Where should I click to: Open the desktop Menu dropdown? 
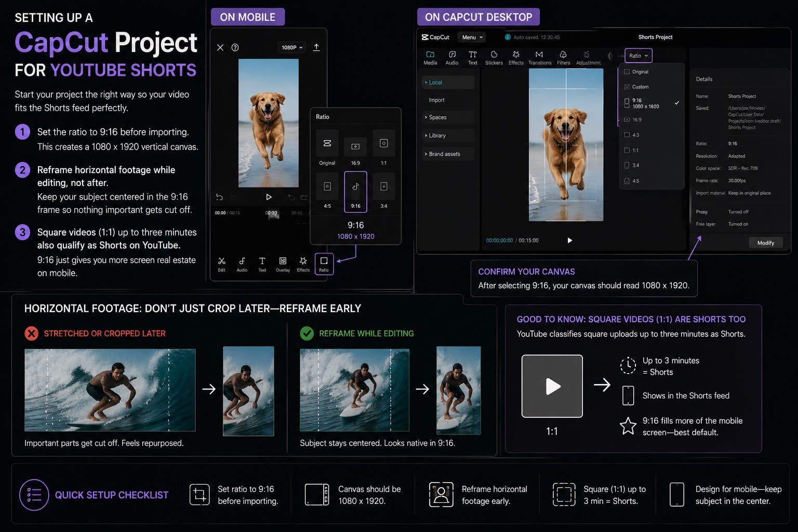tap(473, 37)
